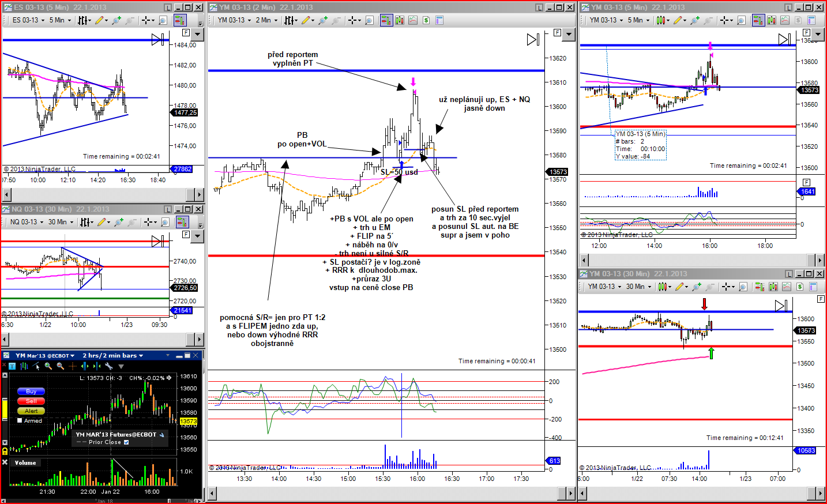Click the CH% arrow button in TWS chart
This screenshot has height=504, width=827.
coord(169,378)
